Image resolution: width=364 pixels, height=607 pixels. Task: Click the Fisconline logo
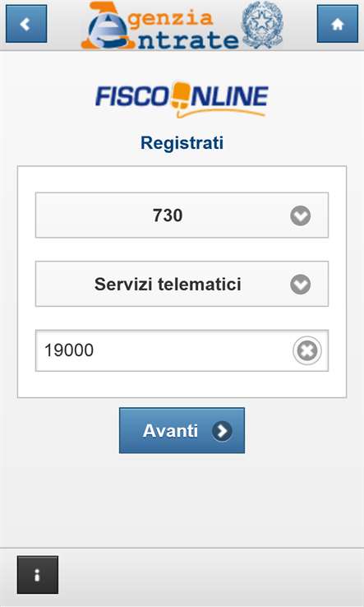(182, 99)
